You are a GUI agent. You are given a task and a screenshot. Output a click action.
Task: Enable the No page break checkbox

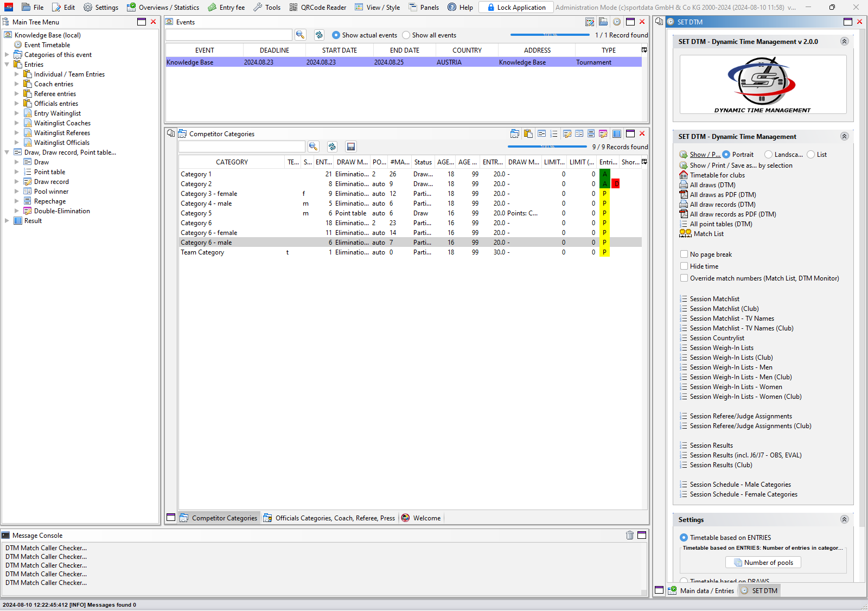[684, 254]
